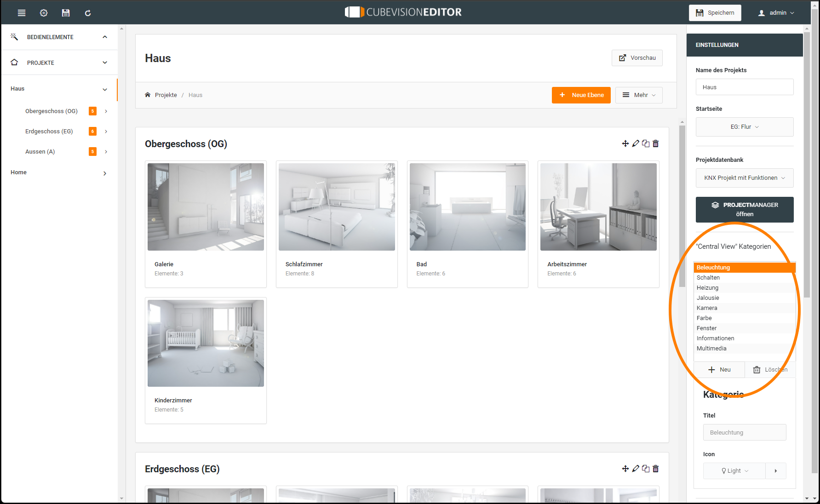Screen dimensions: 820x504
Task: Open the hamburger menu in top bar
Action: (22, 13)
